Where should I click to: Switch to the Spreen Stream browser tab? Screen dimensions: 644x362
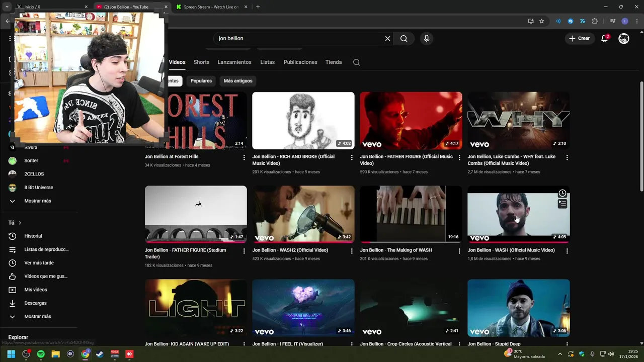click(211, 7)
